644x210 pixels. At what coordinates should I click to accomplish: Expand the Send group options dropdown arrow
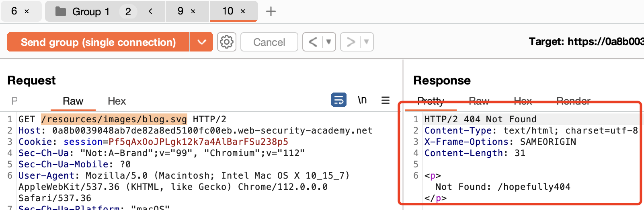[201, 42]
